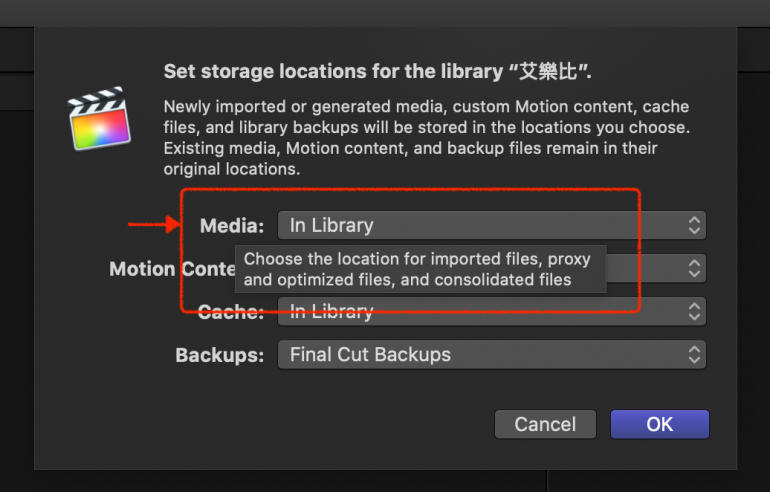Image resolution: width=770 pixels, height=492 pixels.
Task: Click the tooltip about imported files location
Action: tap(420, 270)
